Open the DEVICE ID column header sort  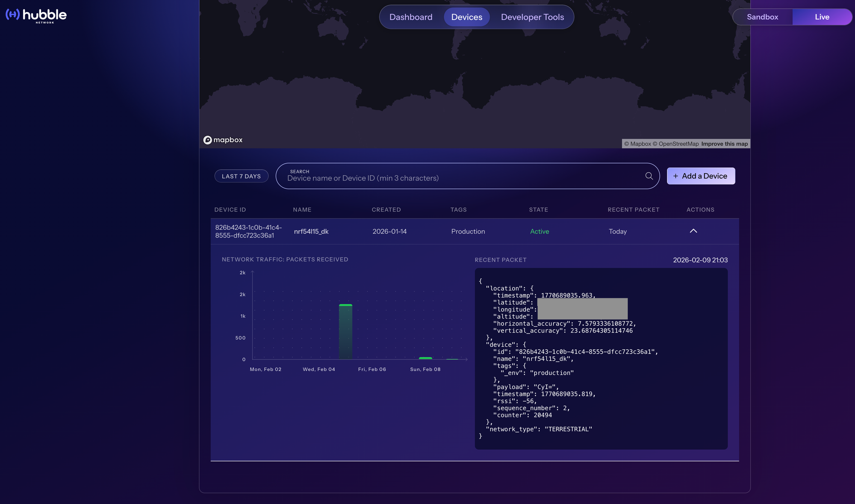coord(230,209)
